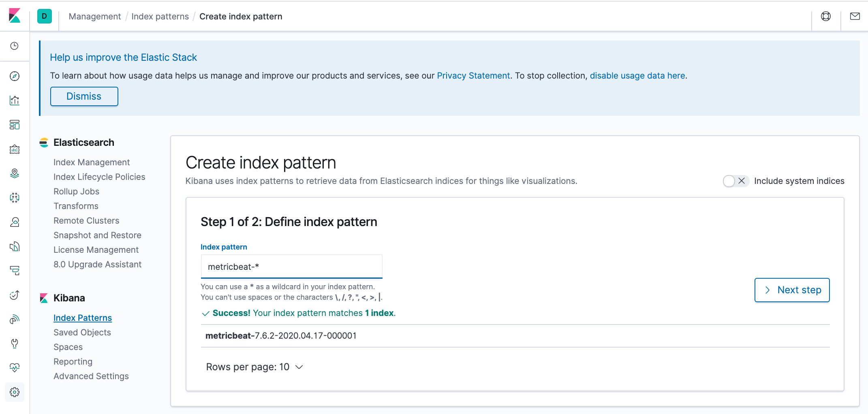Screen dimensions: 868x414
Task: Open Uptime icon in sidebar
Action: point(15,295)
